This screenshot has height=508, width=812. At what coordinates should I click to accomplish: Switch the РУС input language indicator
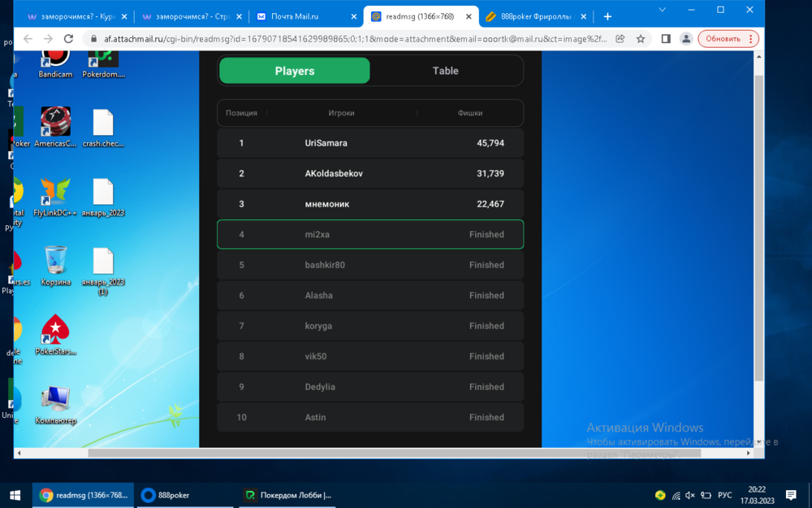point(724,495)
